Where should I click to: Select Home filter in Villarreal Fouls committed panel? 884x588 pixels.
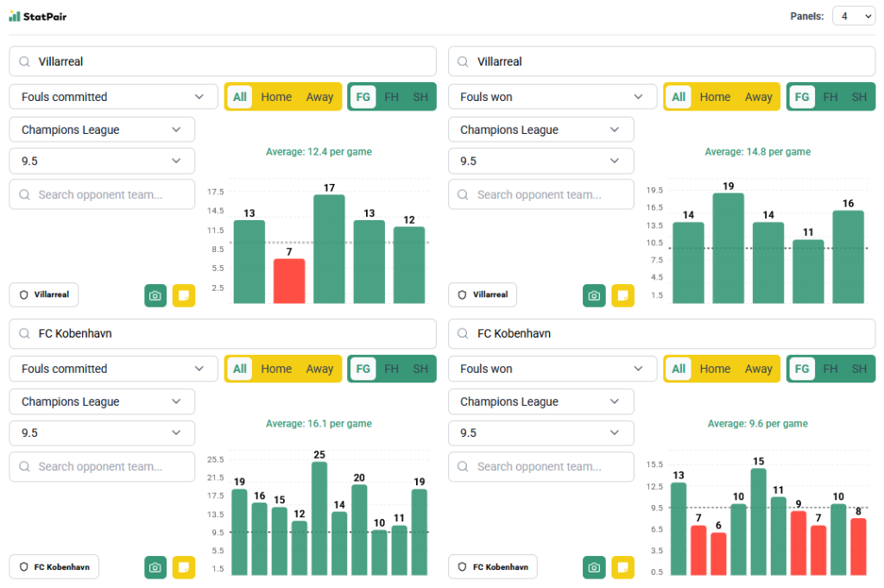(276, 97)
